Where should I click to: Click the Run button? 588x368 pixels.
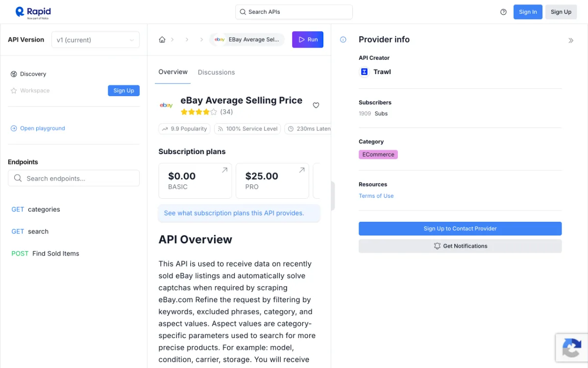click(x=308, y=40)
